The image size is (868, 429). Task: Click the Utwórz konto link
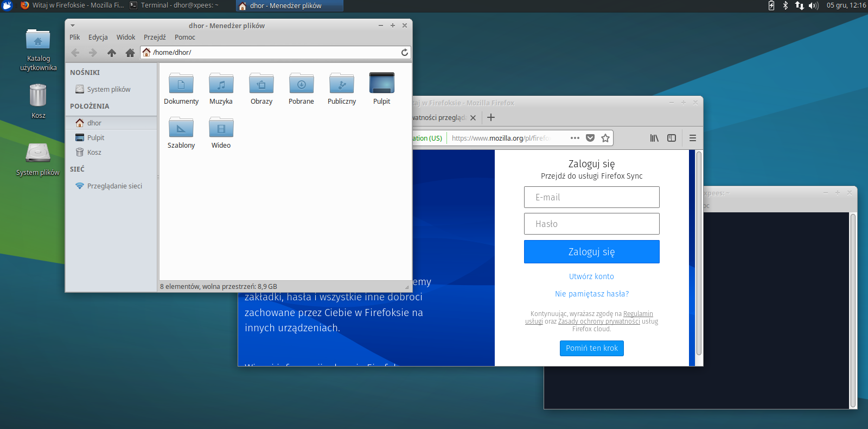[591, 276]
